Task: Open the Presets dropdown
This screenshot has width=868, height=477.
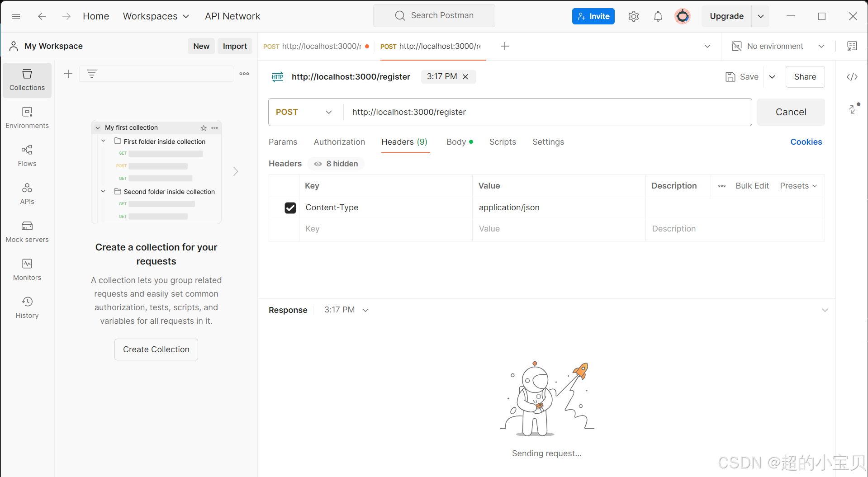Action: [799, 186]
